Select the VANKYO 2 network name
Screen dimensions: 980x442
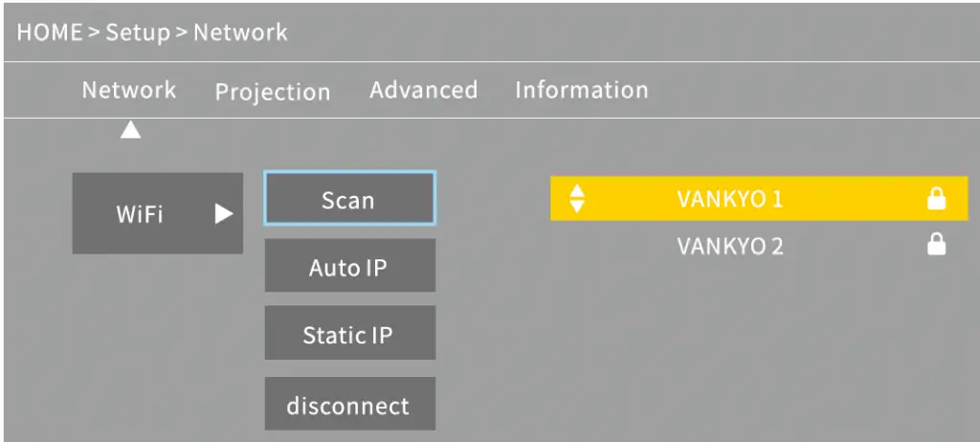pyautogui.click(x=729, y=246)
